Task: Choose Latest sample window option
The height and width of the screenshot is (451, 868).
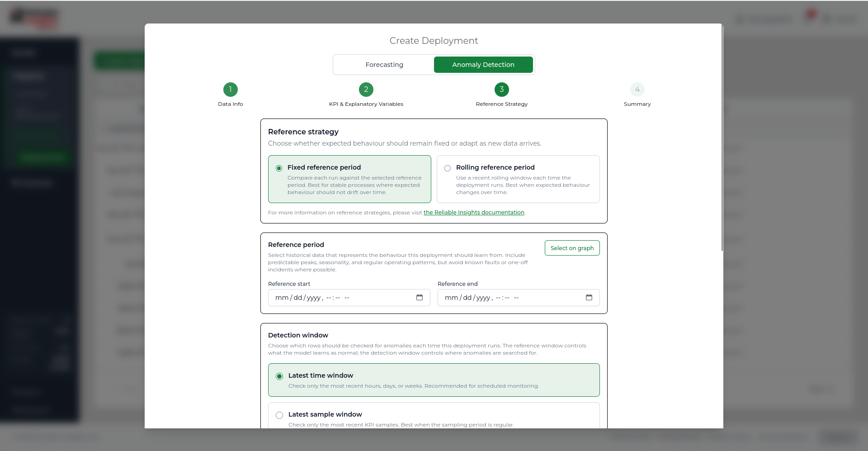Action: pos(434,416)
